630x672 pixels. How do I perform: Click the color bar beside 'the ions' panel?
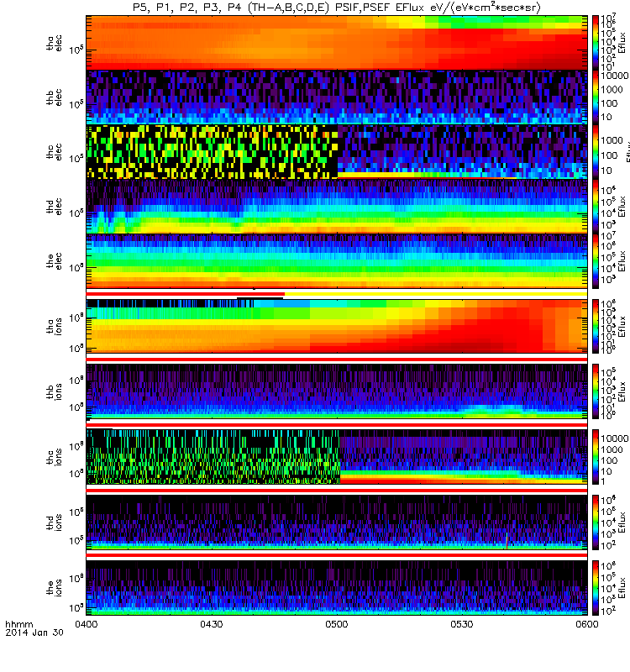point(596,588)
